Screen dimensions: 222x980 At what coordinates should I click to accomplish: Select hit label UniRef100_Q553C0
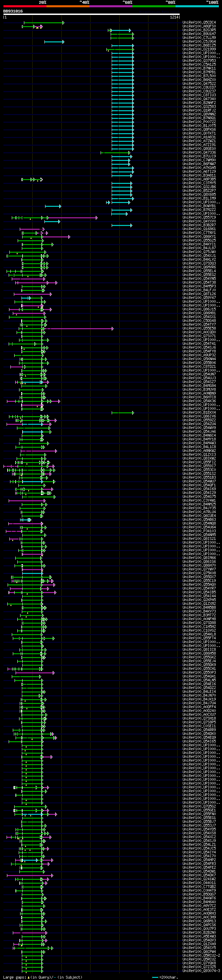199,470
